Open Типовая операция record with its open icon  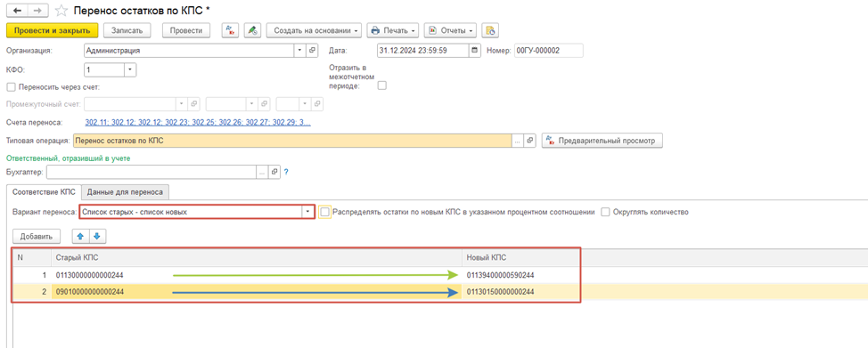[530, 141]
